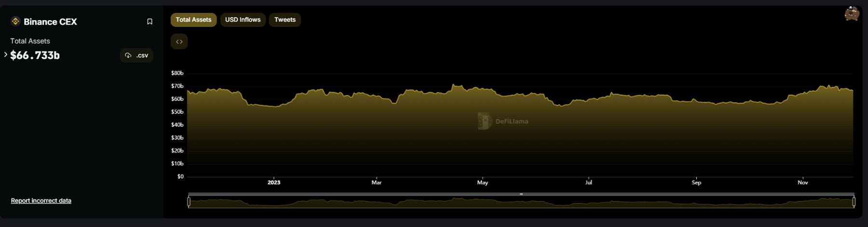
Task: Switch to the USD Inflows tab
Action: click(243, 20)
